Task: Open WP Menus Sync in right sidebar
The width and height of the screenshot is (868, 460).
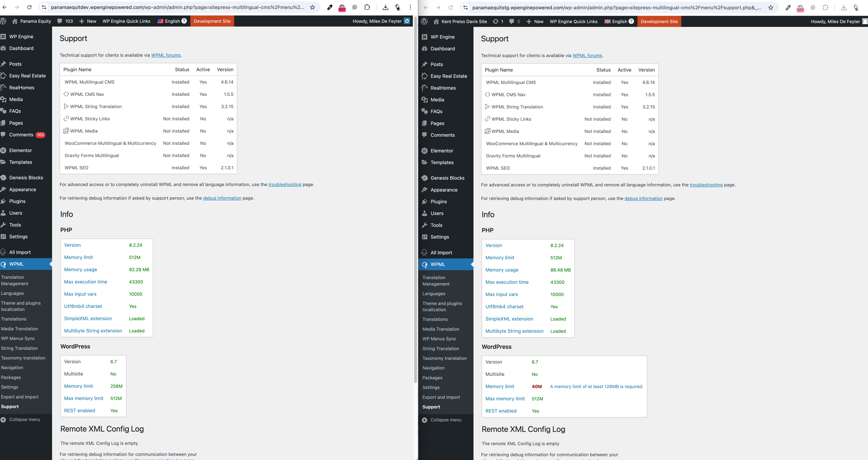Action: pos(439,339)
